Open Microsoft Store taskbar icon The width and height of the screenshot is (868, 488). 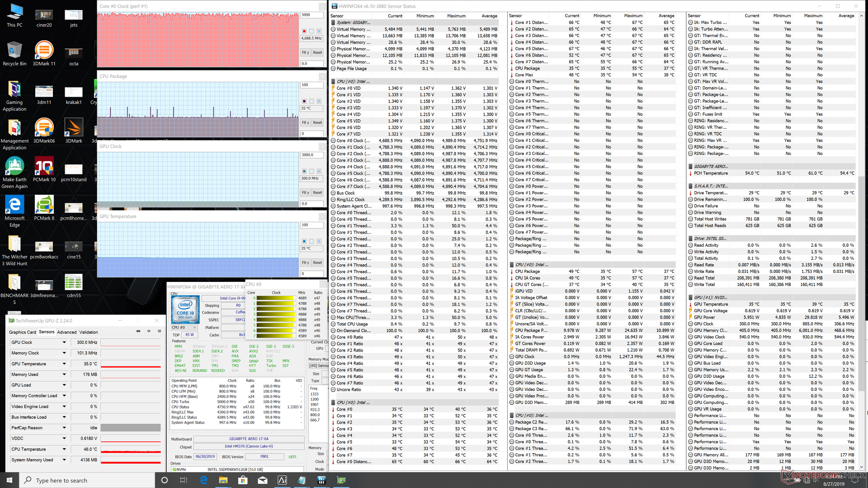click(243, 480)
